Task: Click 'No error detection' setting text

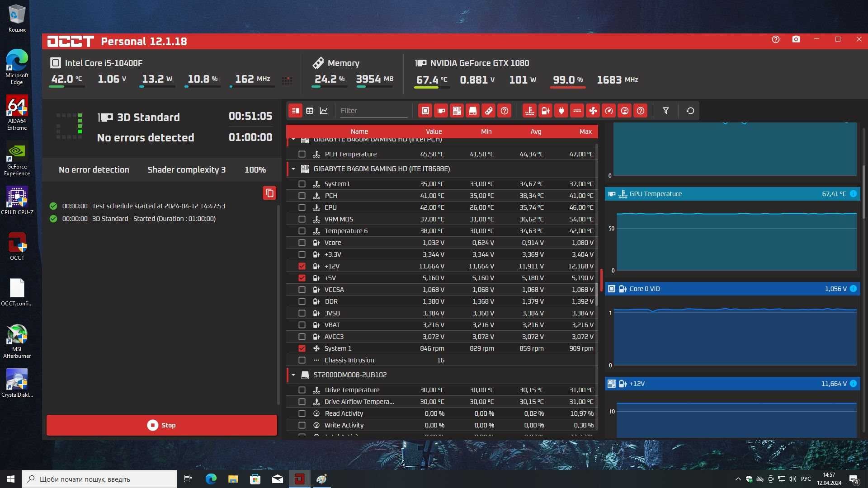Action: [94, 170]
